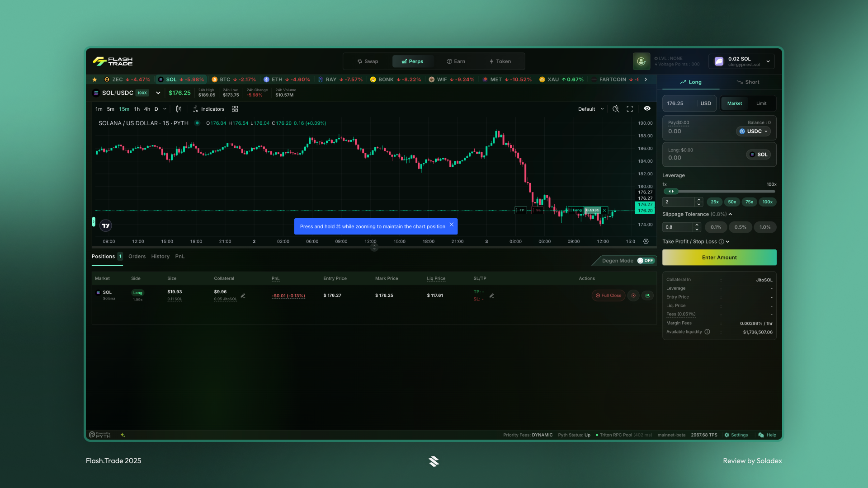The height and width of the screenshot is (488, 868).
Task: Collapse the Slippage Tolerance section chevron
Action: click(x=730, y=214)
